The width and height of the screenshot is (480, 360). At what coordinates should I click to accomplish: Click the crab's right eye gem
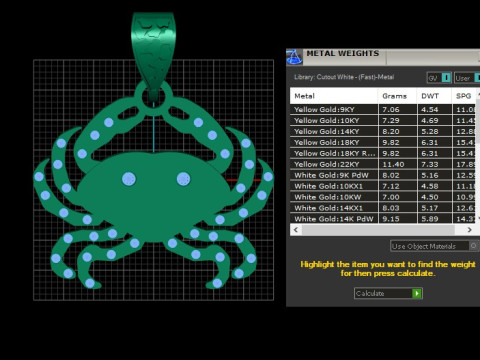click(183, 179)
